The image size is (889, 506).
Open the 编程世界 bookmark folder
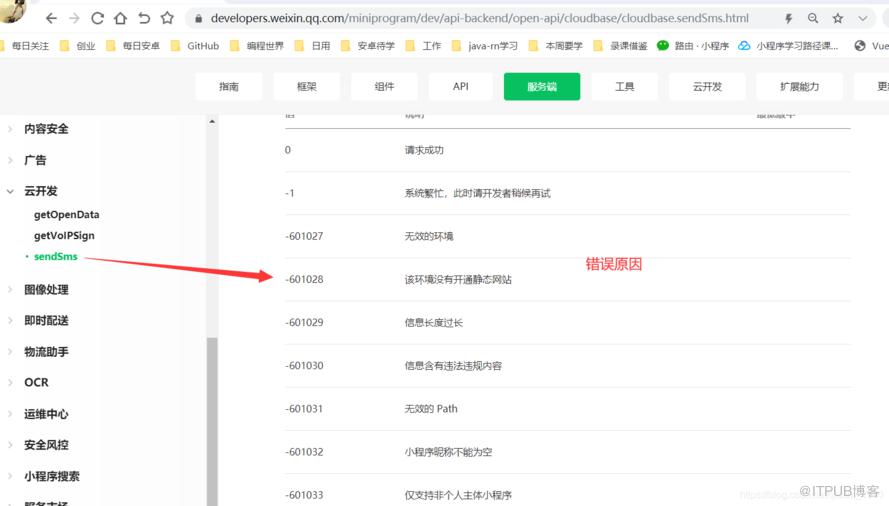(257, 46)
